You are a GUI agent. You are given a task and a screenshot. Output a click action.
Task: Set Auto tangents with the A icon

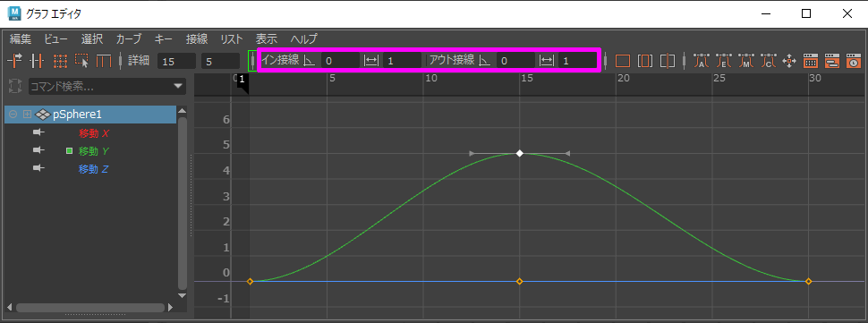coord(701,60)
